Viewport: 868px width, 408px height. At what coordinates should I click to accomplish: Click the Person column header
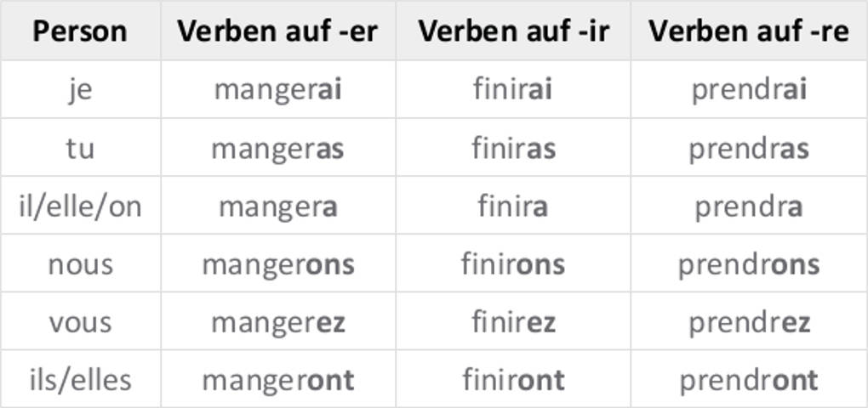(80, 31)
